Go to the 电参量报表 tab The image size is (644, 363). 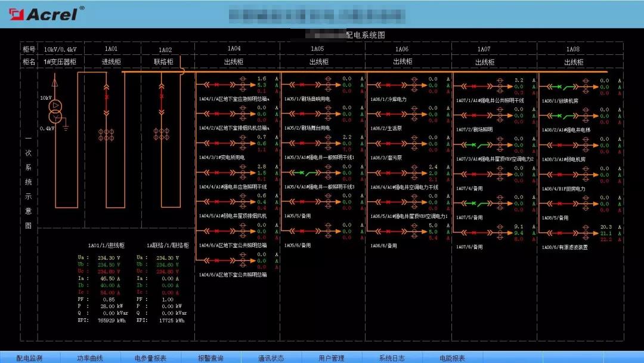(x=150, y=358)
